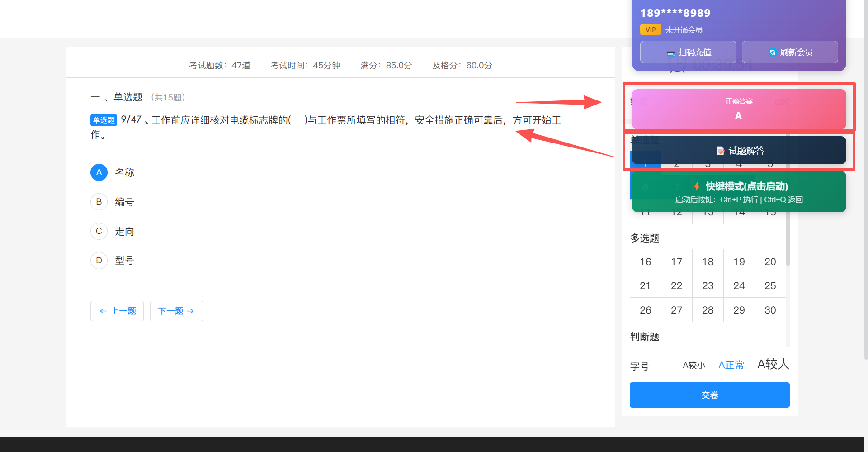Click 扫码充值 recharge button
Image resolution: width=868 pixels, height=452 pixels.
click(x=688, y=52)
